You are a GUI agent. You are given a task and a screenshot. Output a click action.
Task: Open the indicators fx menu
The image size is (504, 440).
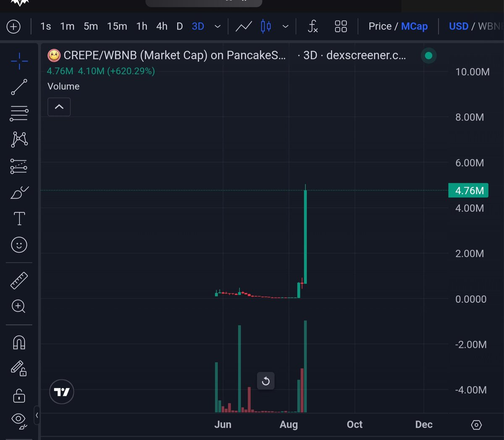pyautogui.click(x=313, y=26)
